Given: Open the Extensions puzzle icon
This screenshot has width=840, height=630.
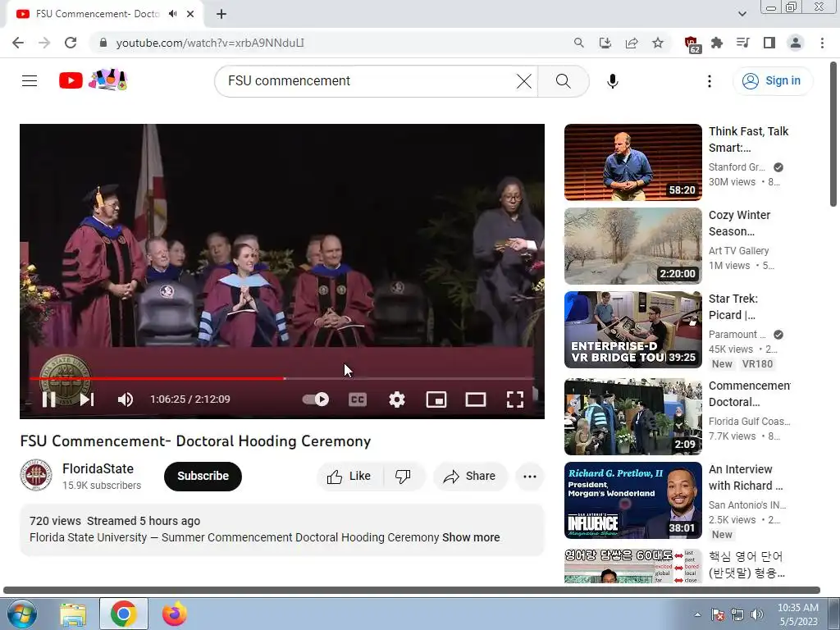Looking at the screenshot, I should [x=717, y=43].
